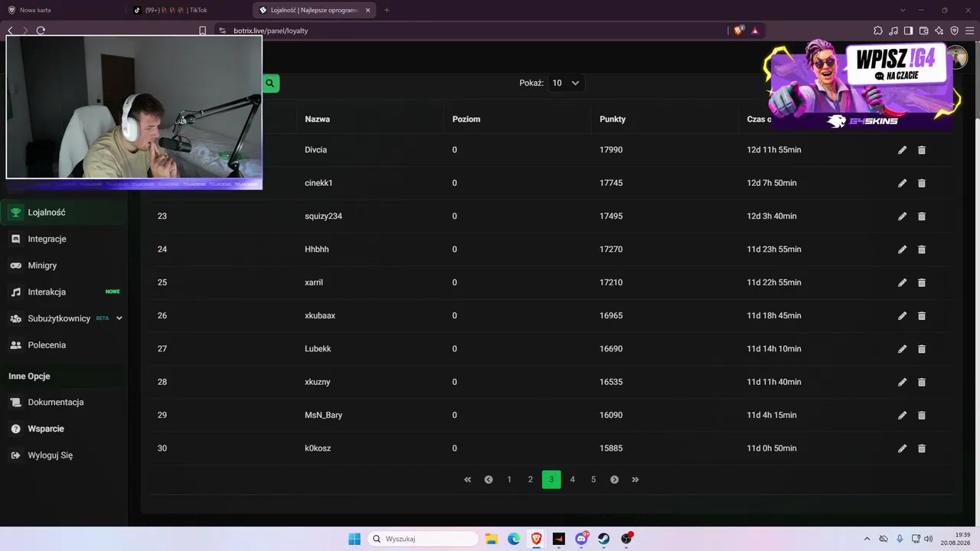Image resolution: width=980 pixels, height=551 pixels.
Task: Click the Brave VPN shield icon
Action: coord(955,31)
